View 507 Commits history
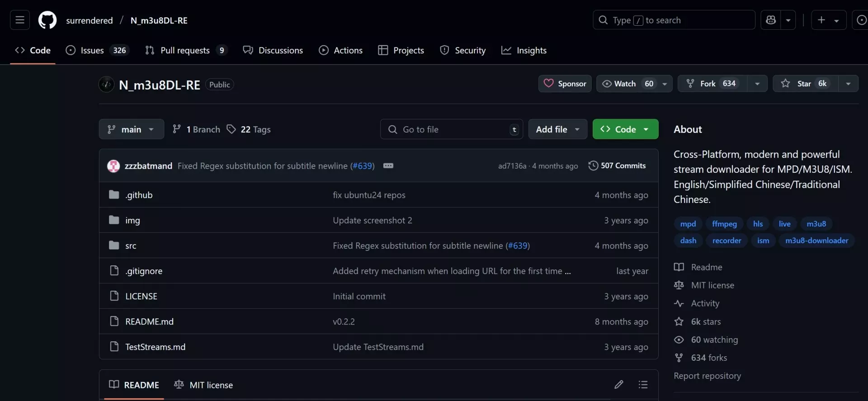Image resolution: width=868 pixels, height=401 pixels. (x=617, y=165)
